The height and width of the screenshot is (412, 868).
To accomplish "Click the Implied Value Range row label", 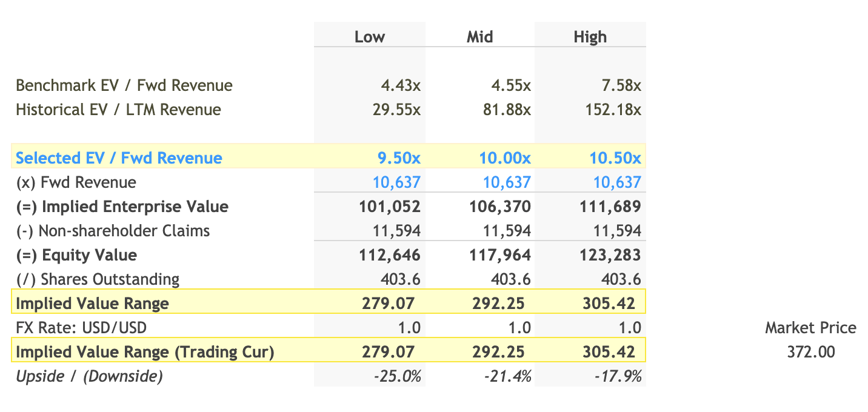I will tap(92, 303).
